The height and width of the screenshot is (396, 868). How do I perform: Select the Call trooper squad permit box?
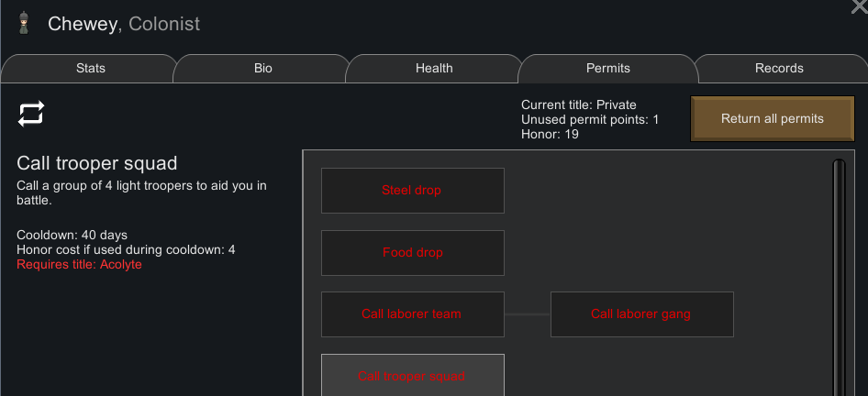click(x=412, y=376)
